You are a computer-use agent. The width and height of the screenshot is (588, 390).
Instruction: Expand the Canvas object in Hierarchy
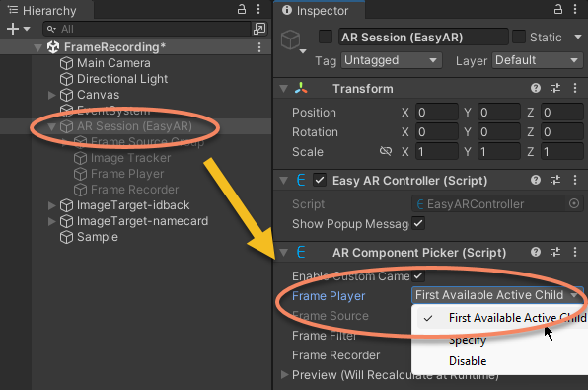point(51,95)
